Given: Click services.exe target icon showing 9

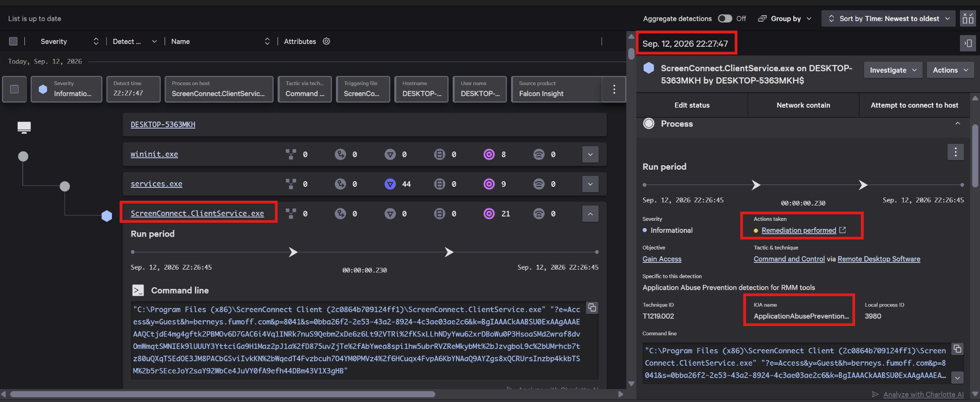Looking at the screenshot, I should (x=489, y=184).
